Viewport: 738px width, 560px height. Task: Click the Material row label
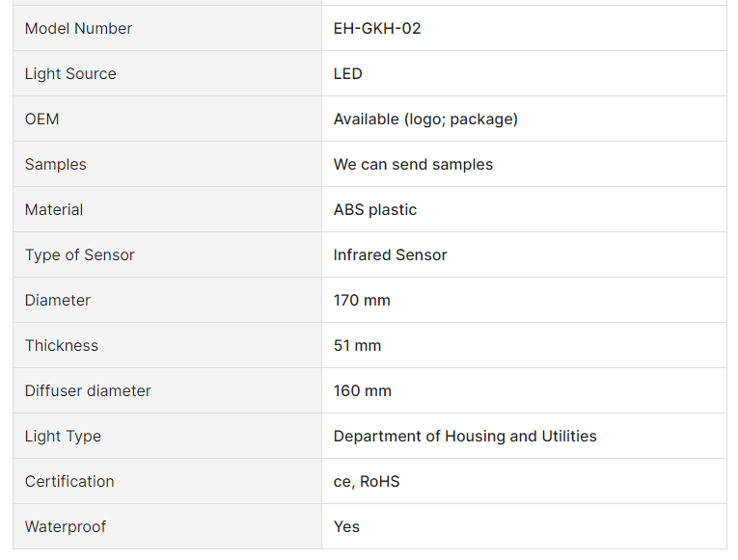(x=54, y=209)
